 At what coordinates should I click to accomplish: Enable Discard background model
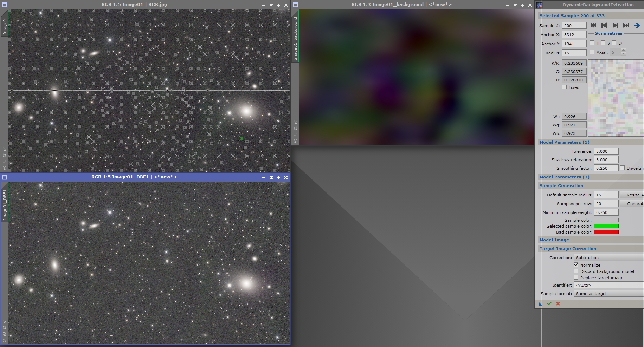pyautogui.click(x=576, y=271)
